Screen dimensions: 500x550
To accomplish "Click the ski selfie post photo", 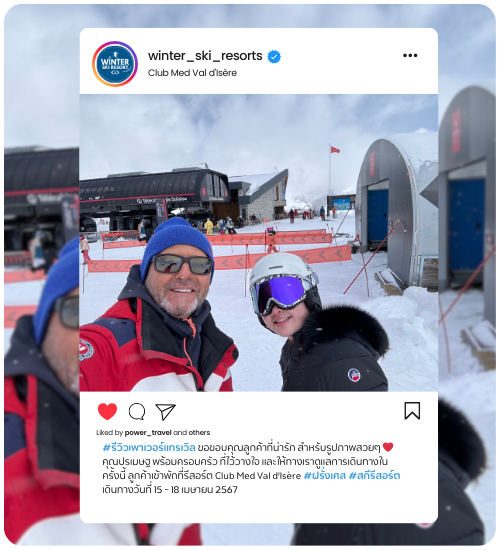I will tap(259, 243).
